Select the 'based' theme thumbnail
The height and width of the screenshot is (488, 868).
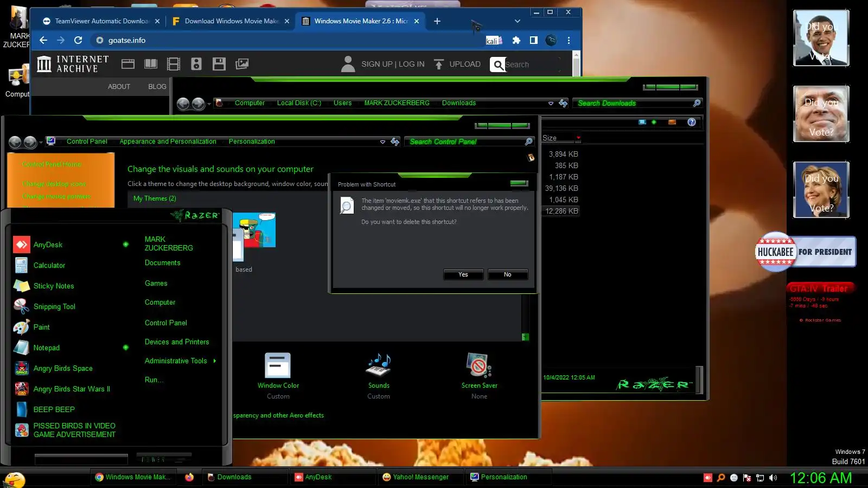(254, 242)
